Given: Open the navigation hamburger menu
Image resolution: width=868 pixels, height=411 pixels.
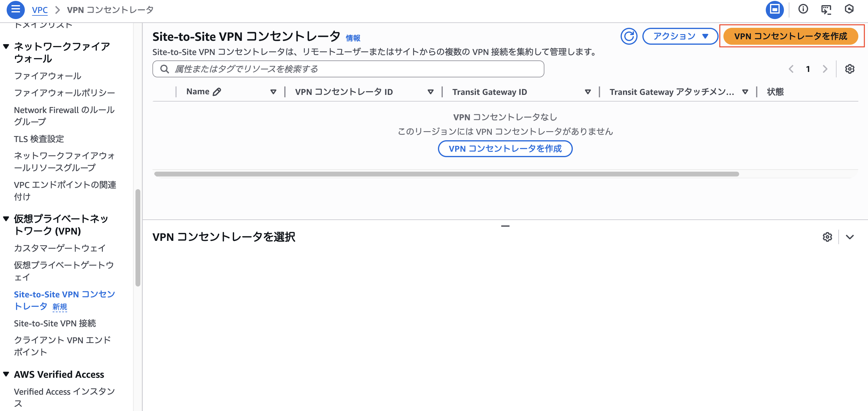Looking at the screenshot, I should coord(15,10).
